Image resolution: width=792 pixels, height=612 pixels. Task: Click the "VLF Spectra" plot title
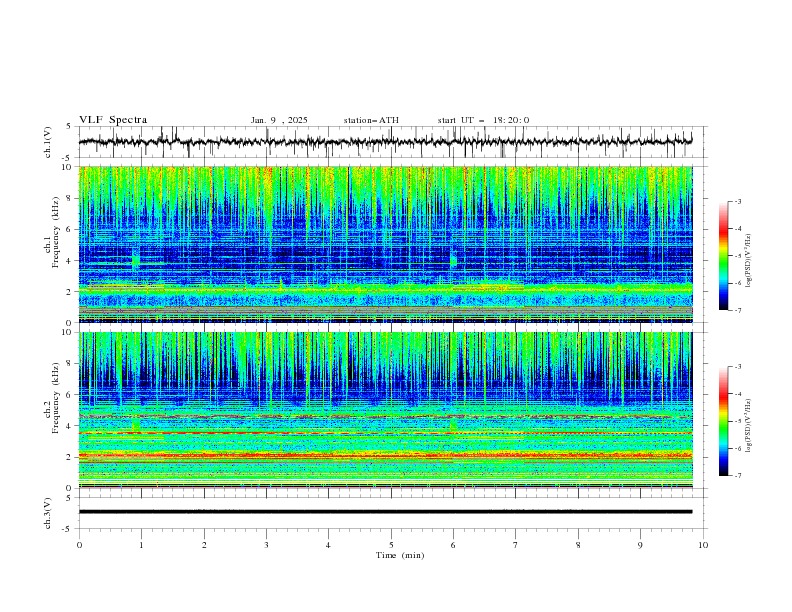click(x=113, y=120)
